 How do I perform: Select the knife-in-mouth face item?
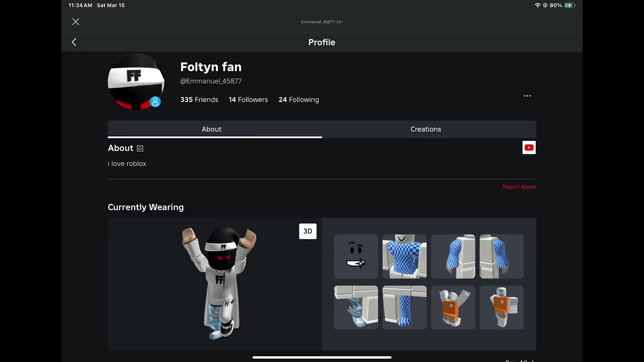pyautogui.click(x=356, y=256)
